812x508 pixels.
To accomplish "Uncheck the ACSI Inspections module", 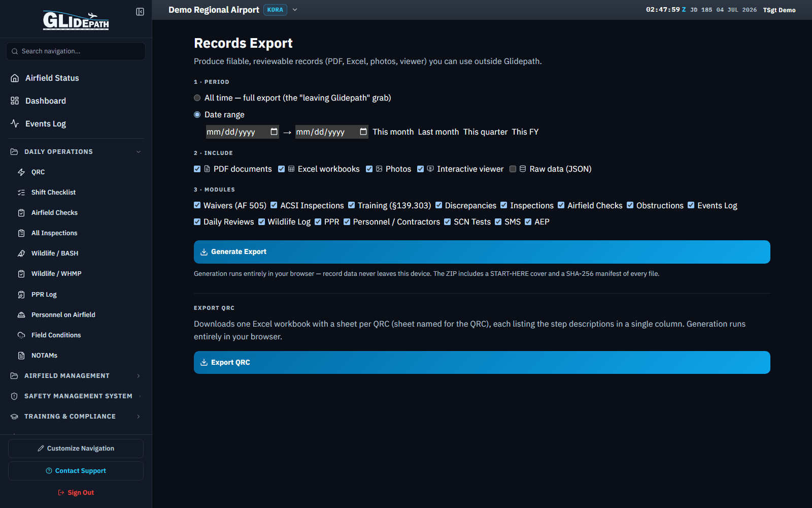I will 274,205.
